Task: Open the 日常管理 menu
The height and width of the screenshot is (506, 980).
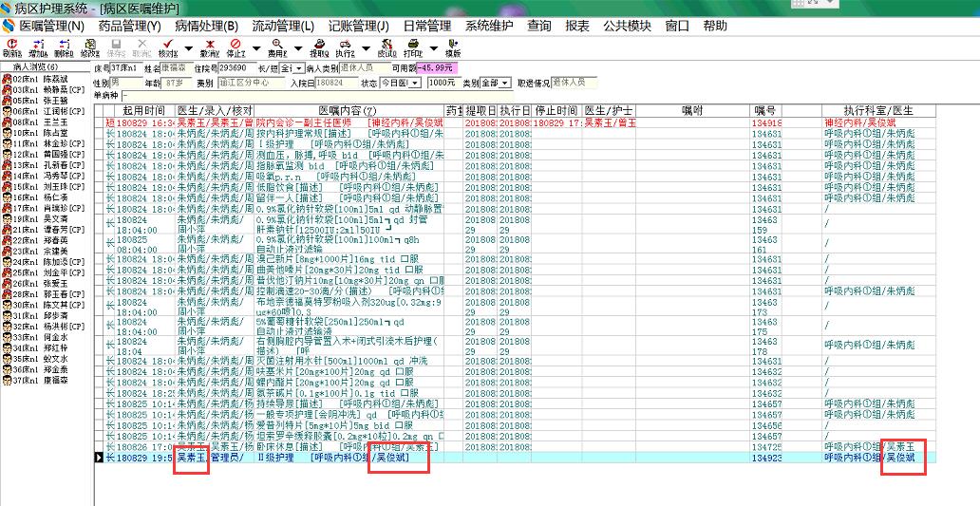Action: pos(427,26)
